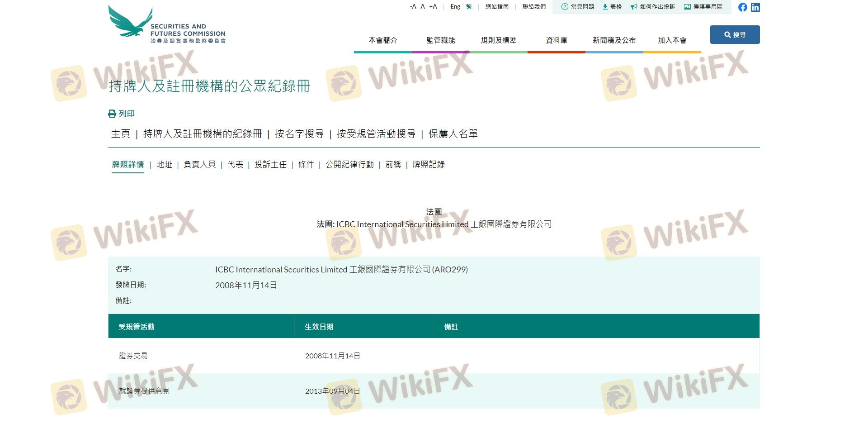868x424 pixels.
Task: Switch language to Eng
Action: coord(455,7)
